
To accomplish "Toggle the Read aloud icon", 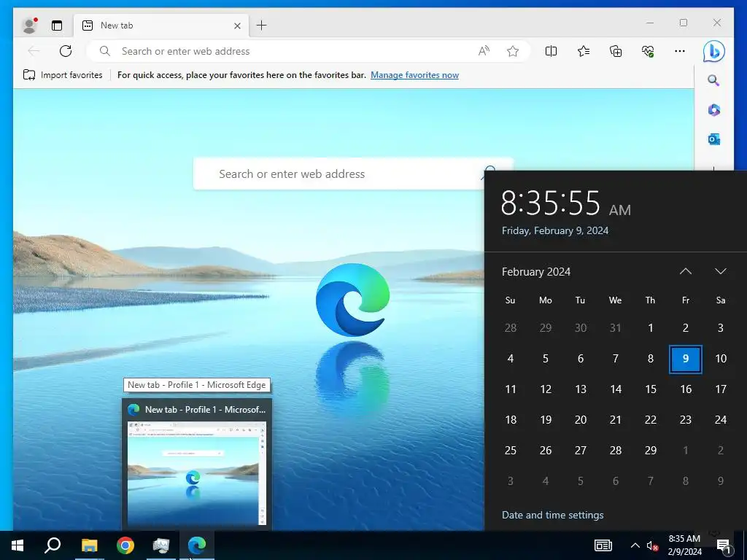I will click(x=484, y=51).
